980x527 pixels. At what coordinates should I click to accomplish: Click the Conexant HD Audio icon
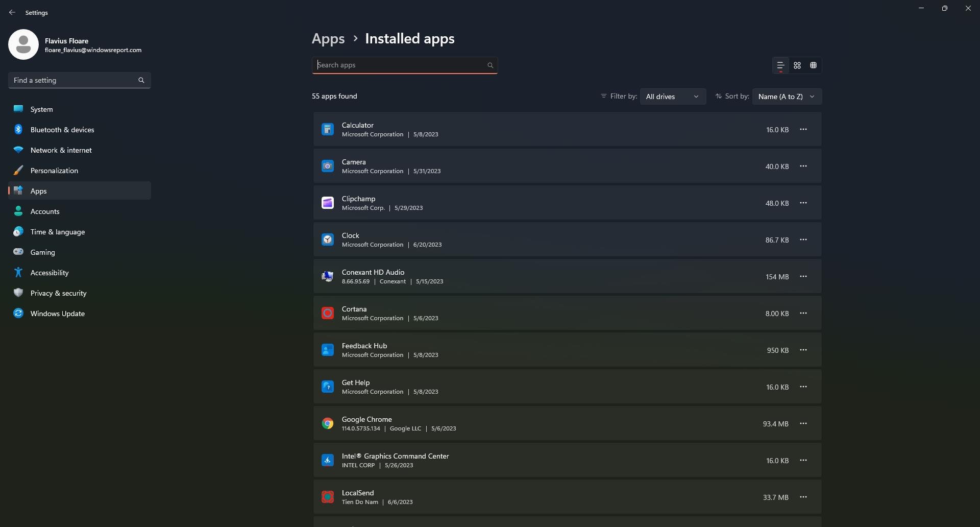(328, 277)
